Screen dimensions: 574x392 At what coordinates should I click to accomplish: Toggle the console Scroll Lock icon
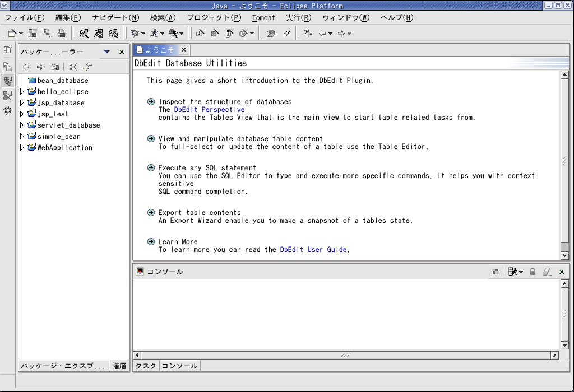click(533, 272)
